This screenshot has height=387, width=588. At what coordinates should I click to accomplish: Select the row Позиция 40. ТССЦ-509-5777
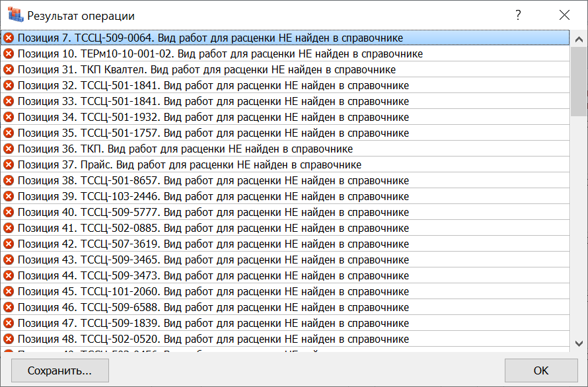tap(285, 212)
